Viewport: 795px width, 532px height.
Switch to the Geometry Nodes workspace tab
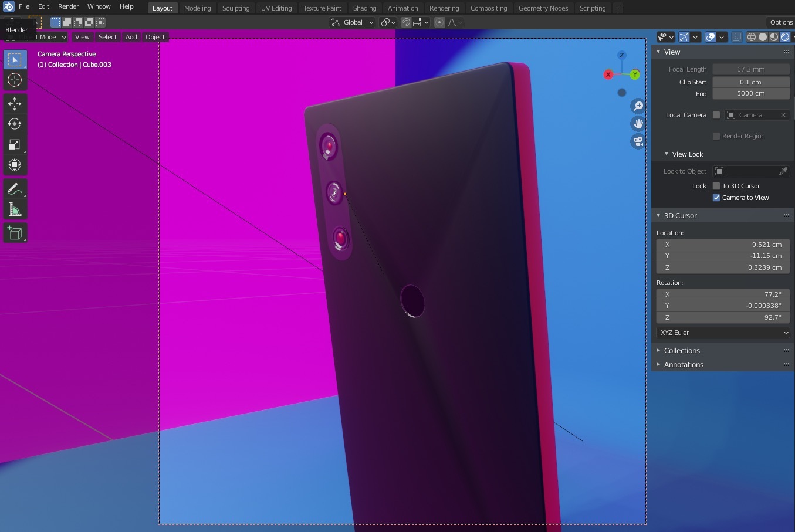543,8
